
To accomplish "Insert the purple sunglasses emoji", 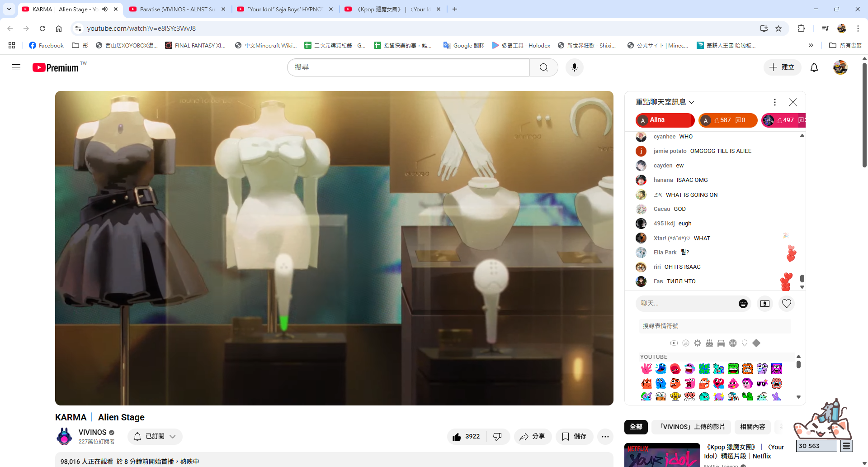I will click(762, 383).
